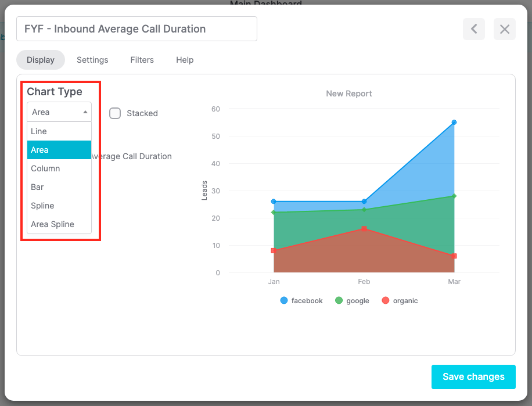The width and height of the screenshot is (532, 406).
Task: Toggle the organic legend marker
Action: pyautogui.click(x=386, y=300)
